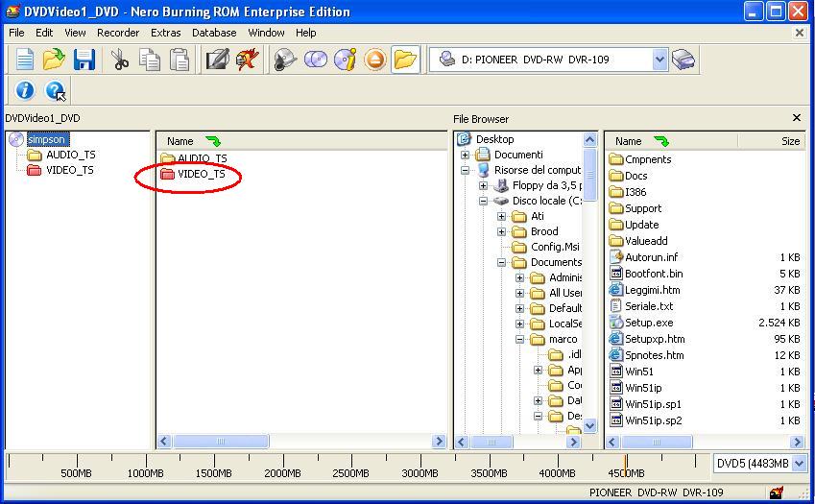Select the Setup.exe file
The width and height of the screenshot is (815, 504).
coord(649,323)
